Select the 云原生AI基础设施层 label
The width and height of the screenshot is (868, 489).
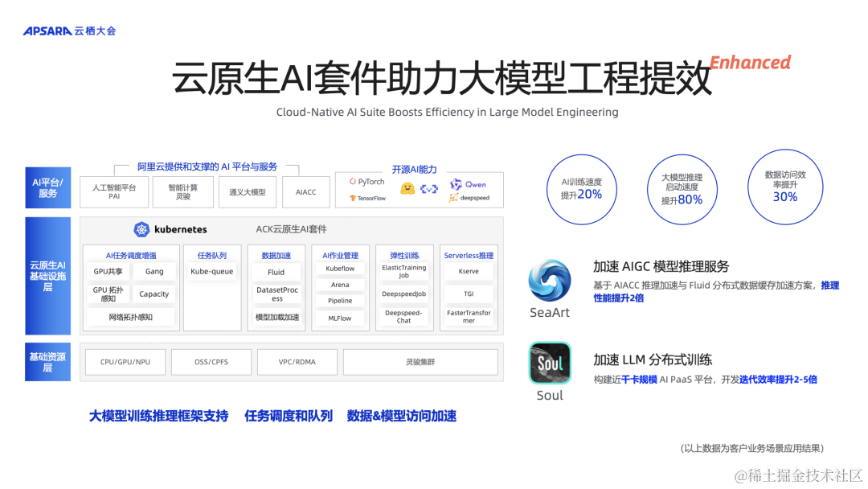(48, 276)
